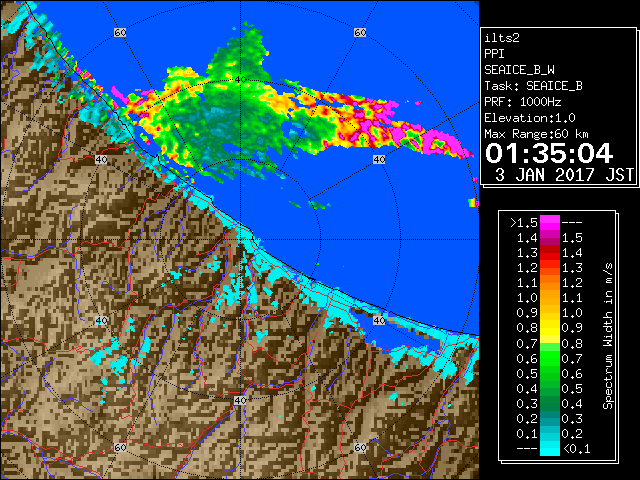Click the '<0.1' legend text label
640x480 pixels.
coord(576,449)
